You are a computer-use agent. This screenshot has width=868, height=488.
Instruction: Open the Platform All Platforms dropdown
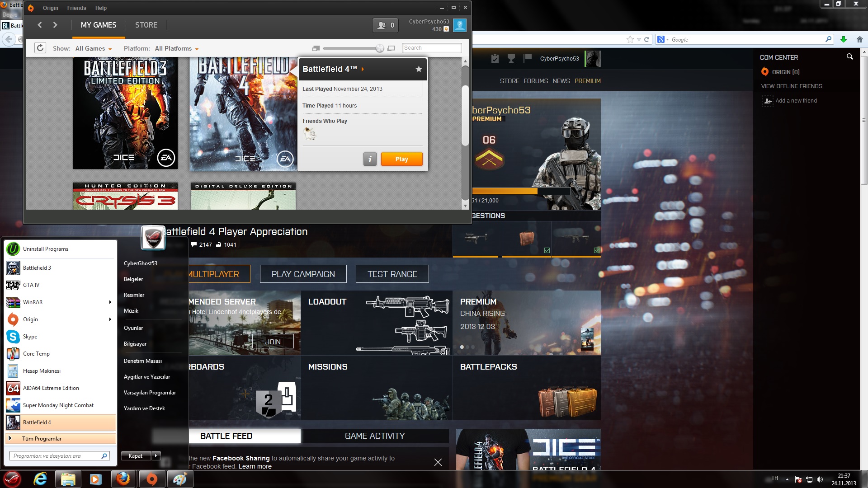177,49
